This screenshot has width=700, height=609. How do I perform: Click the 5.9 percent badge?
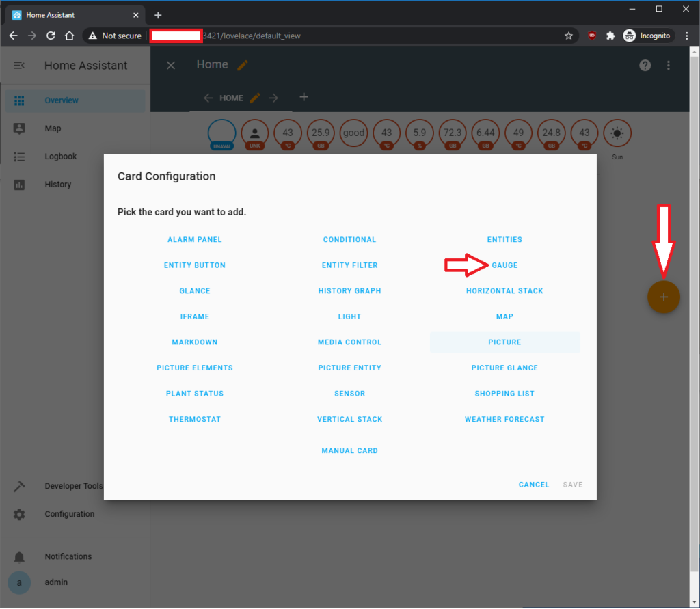click(x=419, y=134)
